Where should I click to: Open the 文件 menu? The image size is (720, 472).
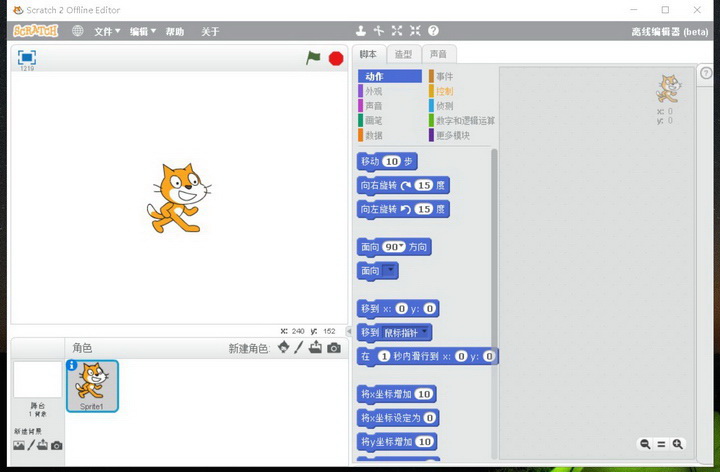106,31
